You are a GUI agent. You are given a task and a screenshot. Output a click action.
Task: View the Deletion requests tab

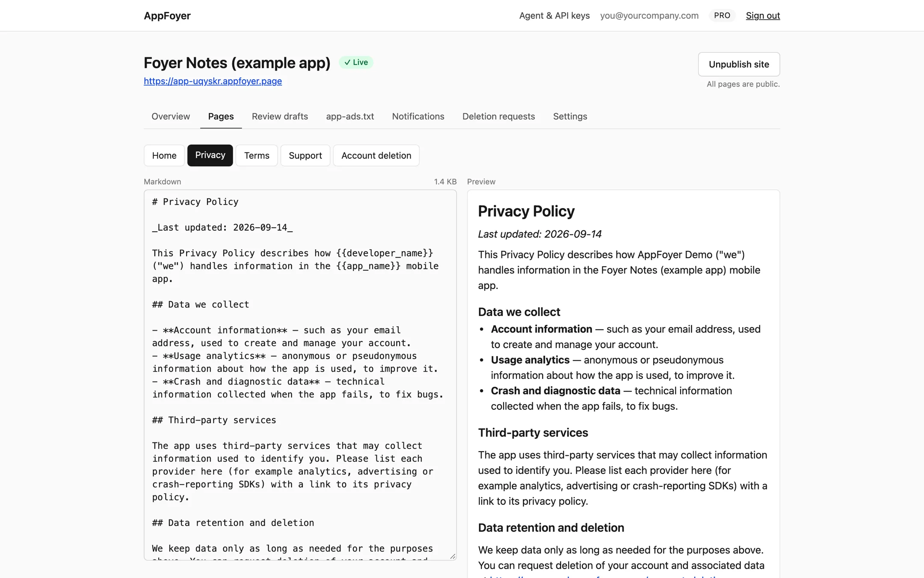click(498, 116)
